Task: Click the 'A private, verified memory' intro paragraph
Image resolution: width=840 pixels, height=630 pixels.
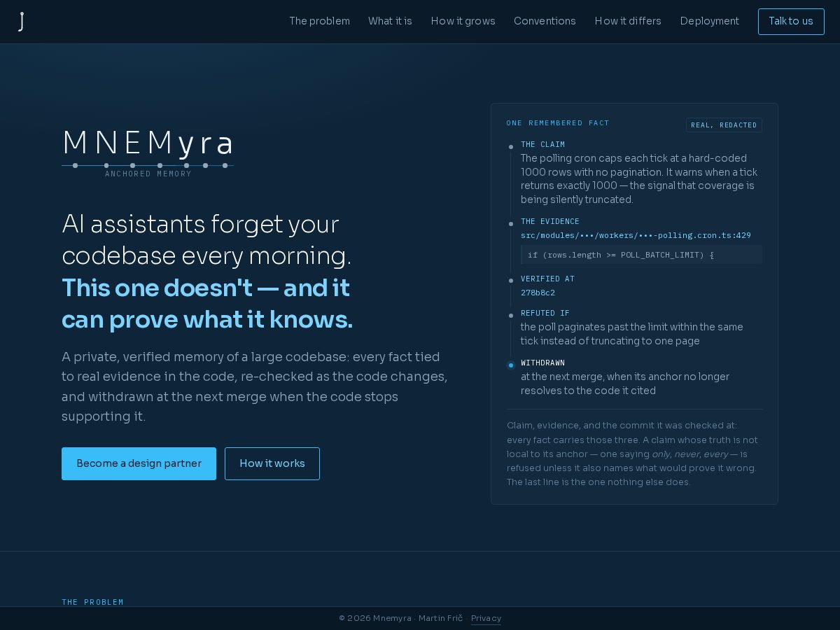Action: point(255,386)
